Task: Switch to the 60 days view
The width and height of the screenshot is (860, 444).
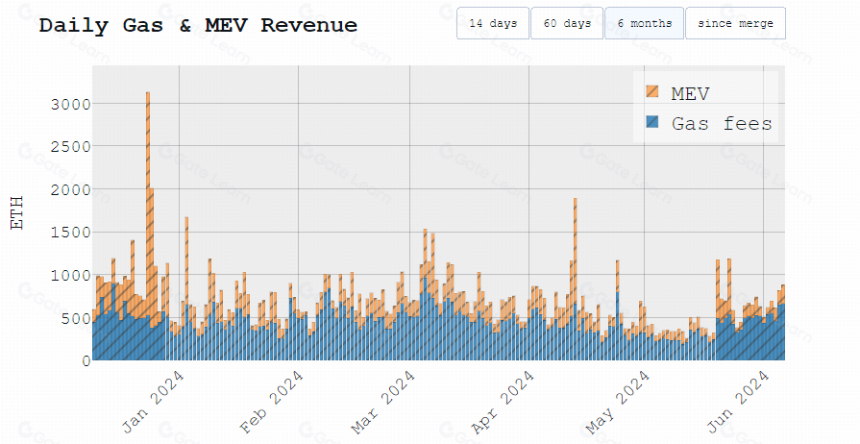Action: (567, 23)
